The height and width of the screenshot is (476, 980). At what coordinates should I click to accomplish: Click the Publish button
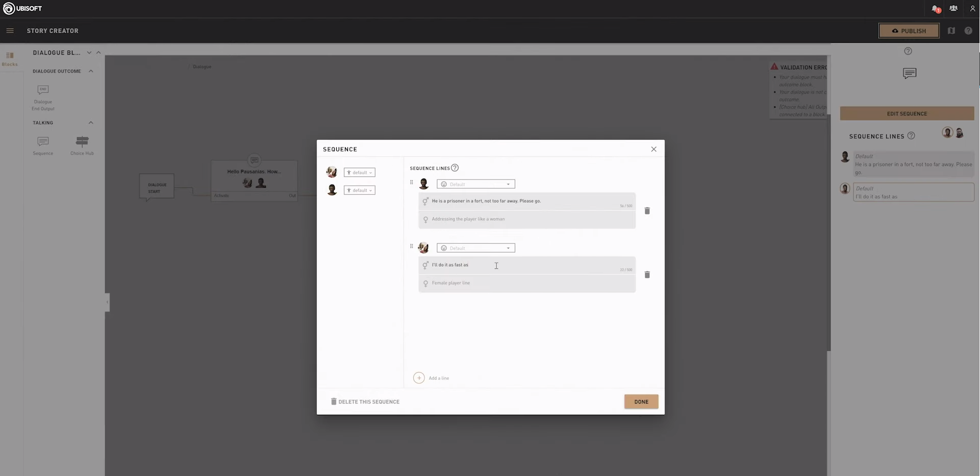coord(908,31)
